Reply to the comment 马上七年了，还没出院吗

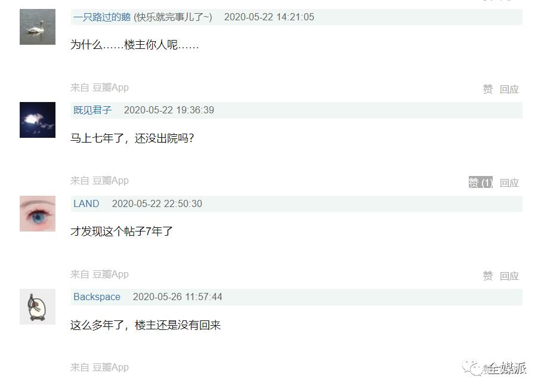pyautogui.click(x=509, y=183)
